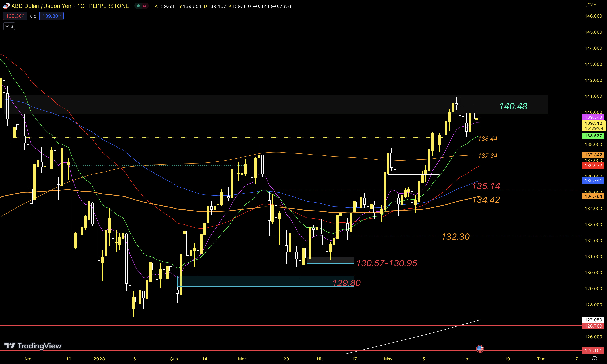This screenshot has height=364, width=607.
Task: Click the green market status dot
Action: tap(138, 6)
